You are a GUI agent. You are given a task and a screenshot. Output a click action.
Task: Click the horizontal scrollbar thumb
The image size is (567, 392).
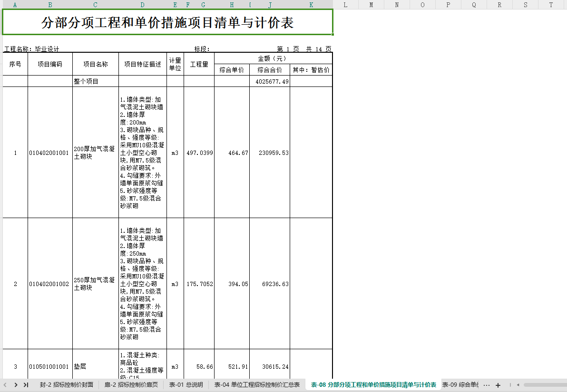click(x=545, y=385)
